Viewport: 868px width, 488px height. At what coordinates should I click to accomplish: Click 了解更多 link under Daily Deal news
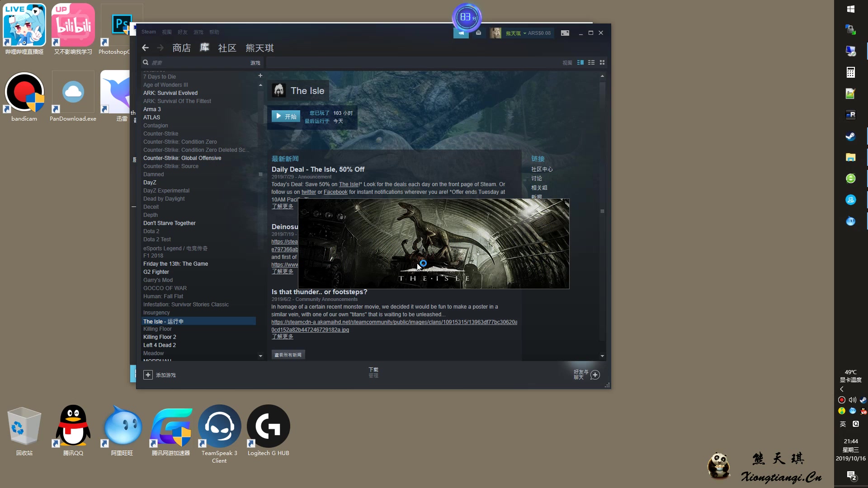click(x=282, y=206)
